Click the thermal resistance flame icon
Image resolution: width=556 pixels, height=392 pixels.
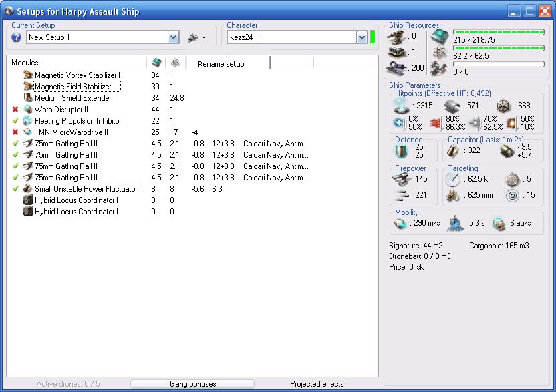click(436, 123)
